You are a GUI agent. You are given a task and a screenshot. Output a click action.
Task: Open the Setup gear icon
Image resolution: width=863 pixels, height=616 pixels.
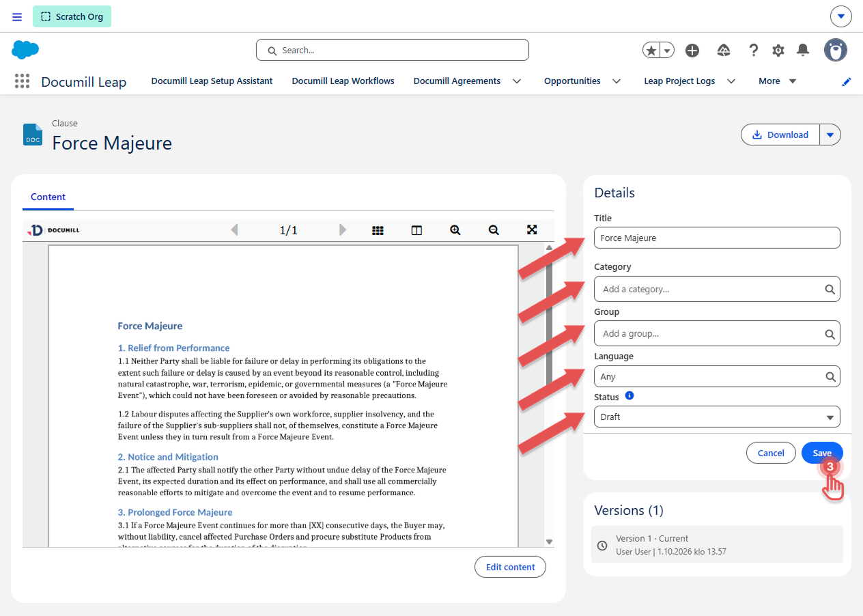click(778, 50)
